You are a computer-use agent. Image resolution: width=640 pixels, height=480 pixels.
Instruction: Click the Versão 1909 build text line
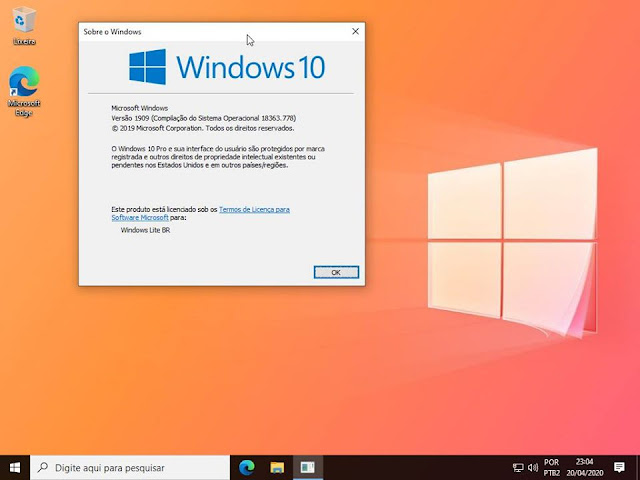pos(204,118)
